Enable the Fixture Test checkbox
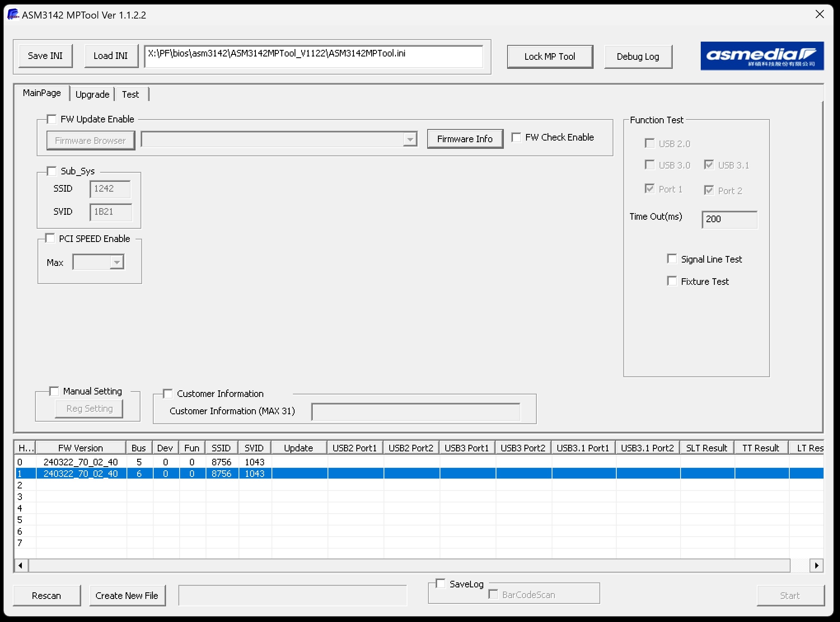This screenshot has width=840, height=622. click(672, 281)
